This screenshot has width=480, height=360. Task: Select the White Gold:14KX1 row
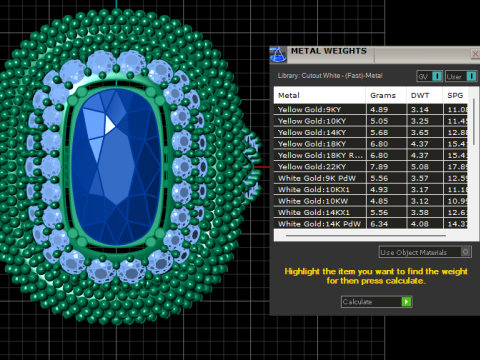tap(370, 212)
